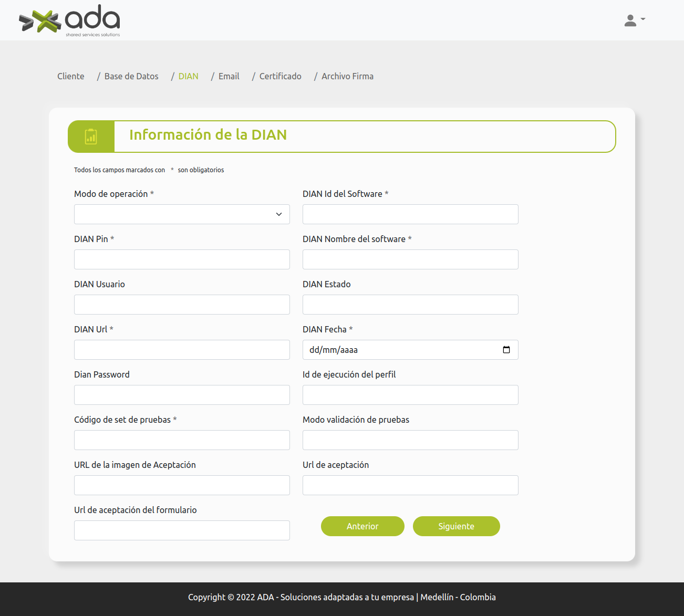
Task: Navigate to the Certificado step
Action: tap(280, 76)
